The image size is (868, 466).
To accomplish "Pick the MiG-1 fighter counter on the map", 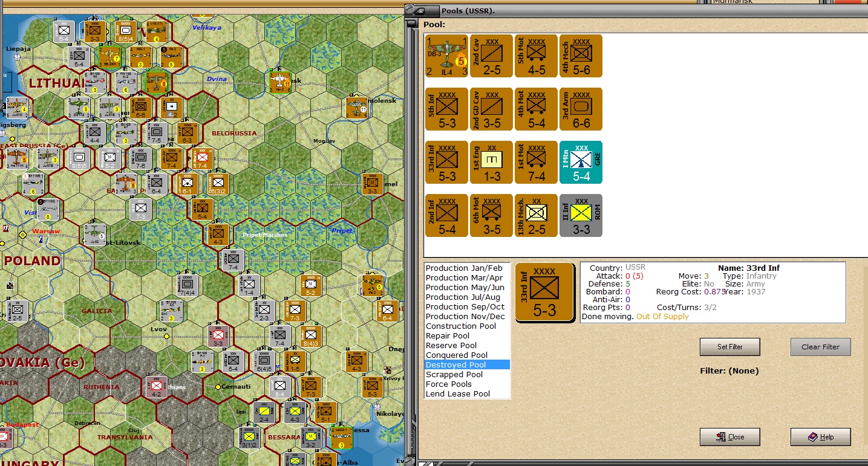I will point(141,57).
